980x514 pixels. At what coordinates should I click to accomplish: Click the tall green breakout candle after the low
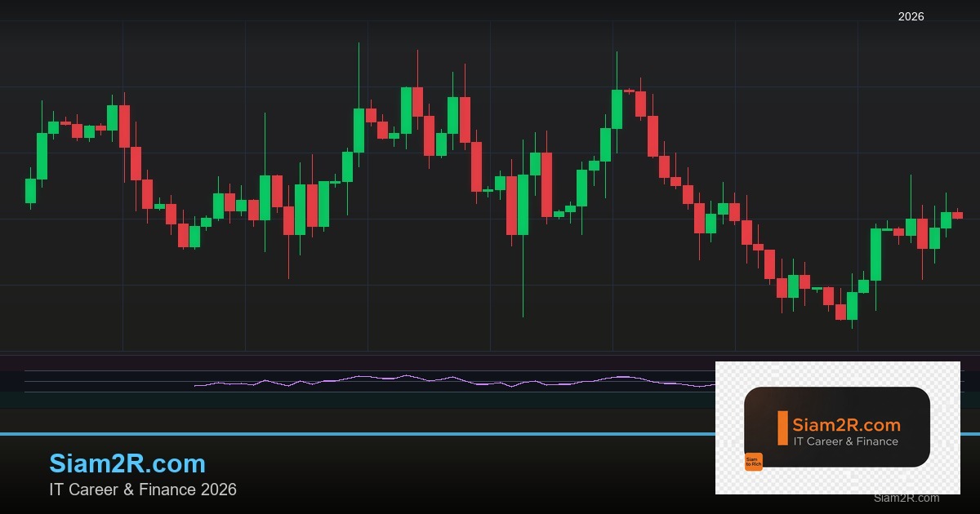click(x=875, y=254)
